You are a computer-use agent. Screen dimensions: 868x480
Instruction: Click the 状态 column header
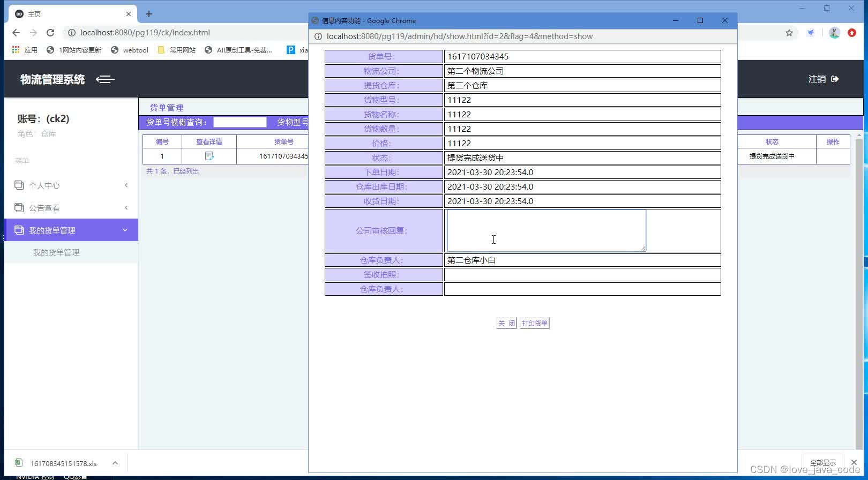click(x=772, y=141)
